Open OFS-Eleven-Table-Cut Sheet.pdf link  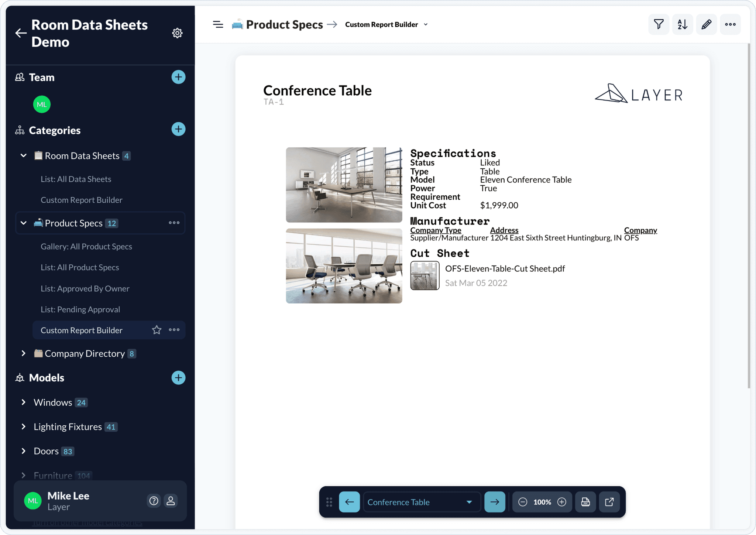(x=505, y=268)
